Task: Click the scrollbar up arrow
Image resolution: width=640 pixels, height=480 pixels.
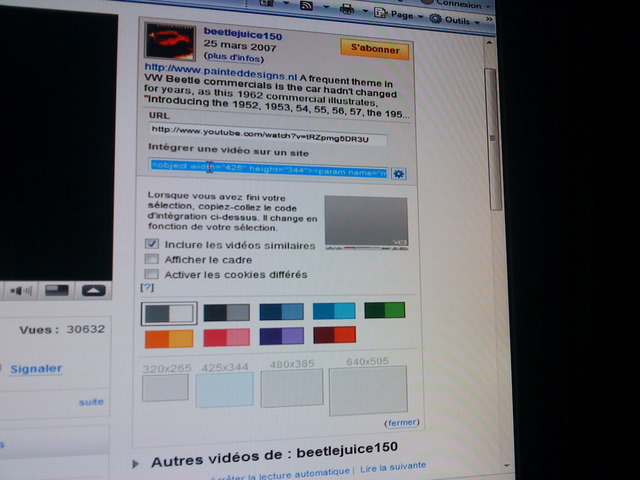Action: (489, 42)
